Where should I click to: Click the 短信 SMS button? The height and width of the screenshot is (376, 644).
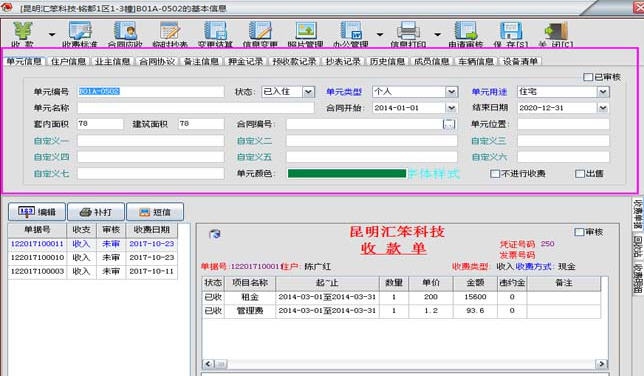[155, 212]
